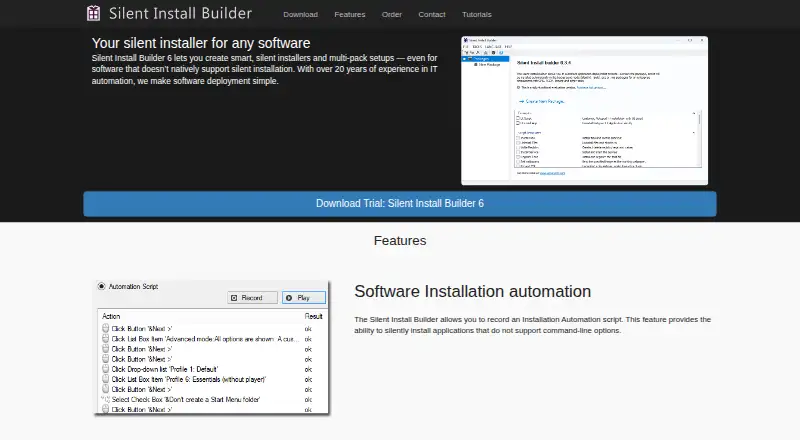Click the 'Your silent installer for any software' heading
The width and height of the screenshot is (800, 440).
point(201,43)
